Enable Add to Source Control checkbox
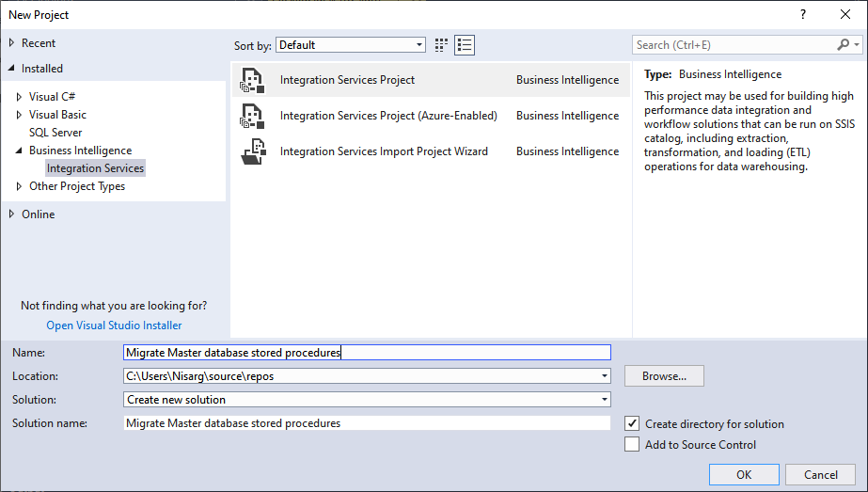 pyautogui.click(x=632, y=445)
